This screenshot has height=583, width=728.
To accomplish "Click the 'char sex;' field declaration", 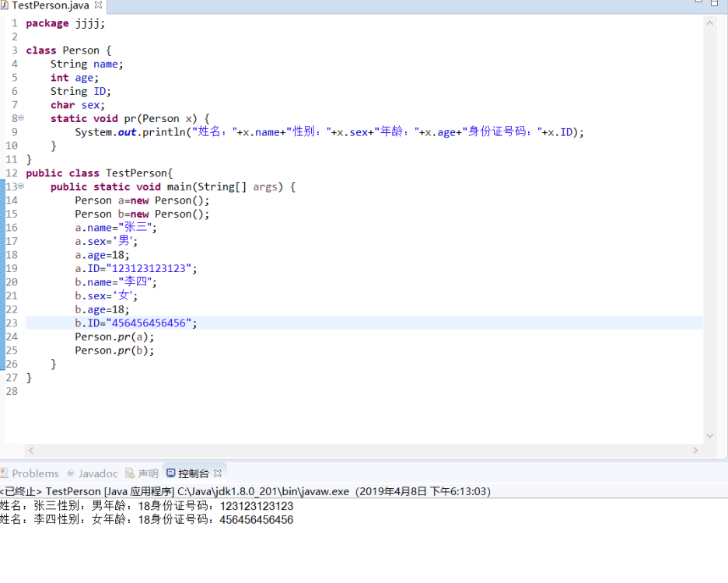I will pos(78,105).
